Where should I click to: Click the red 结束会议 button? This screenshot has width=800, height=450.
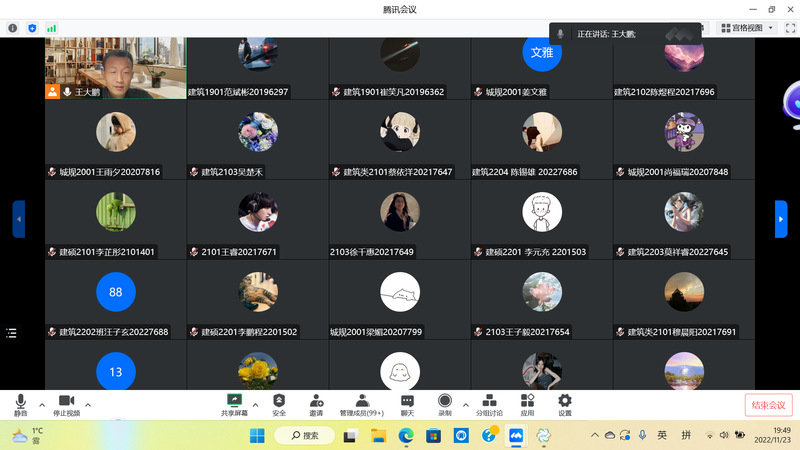coord(768,405)
